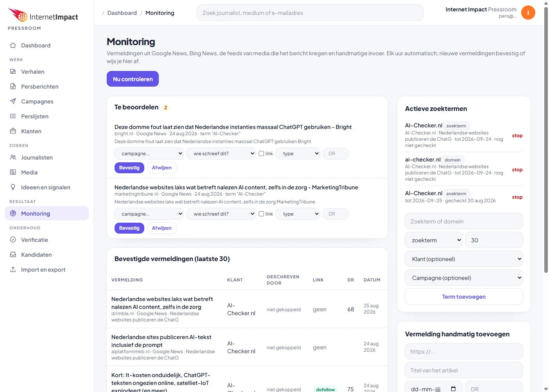Click the https:// URL input
Screen dimensions: 549x392
(x=464, y=351)
